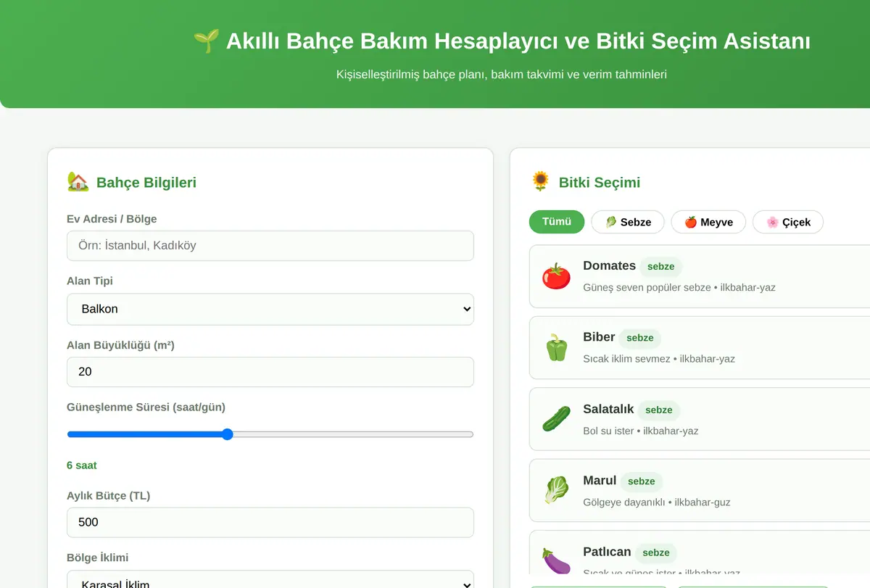The image size is (870, 588).
Task: Open the Alan Tipi dropdown showing Balkon
Action: pos(270,309)
